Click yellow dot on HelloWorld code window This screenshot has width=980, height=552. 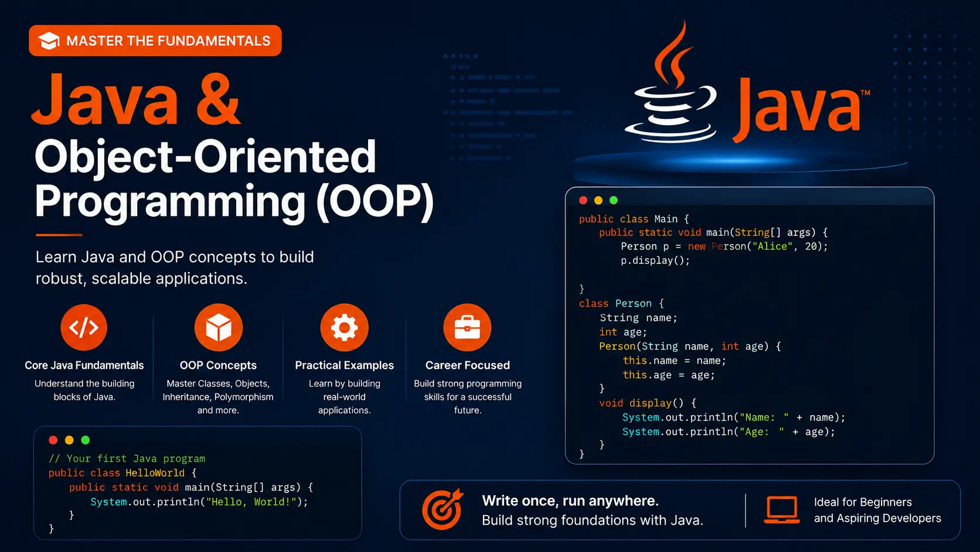pyautogui.click(x=69, y=440)
